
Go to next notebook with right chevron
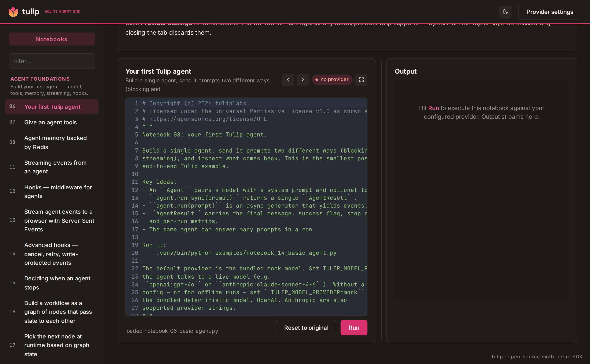click(x=302, y=80)
